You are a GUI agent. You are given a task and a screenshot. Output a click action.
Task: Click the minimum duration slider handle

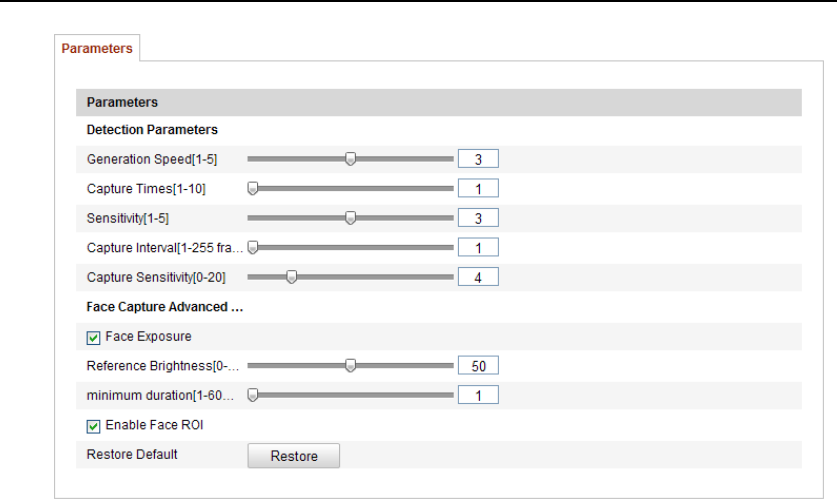point(253,396)
